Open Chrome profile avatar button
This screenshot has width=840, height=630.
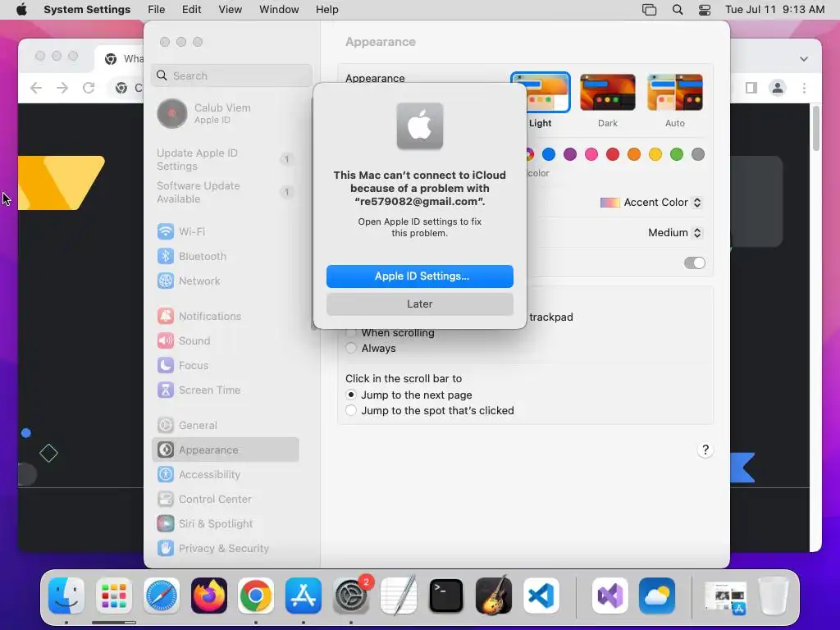778,88
